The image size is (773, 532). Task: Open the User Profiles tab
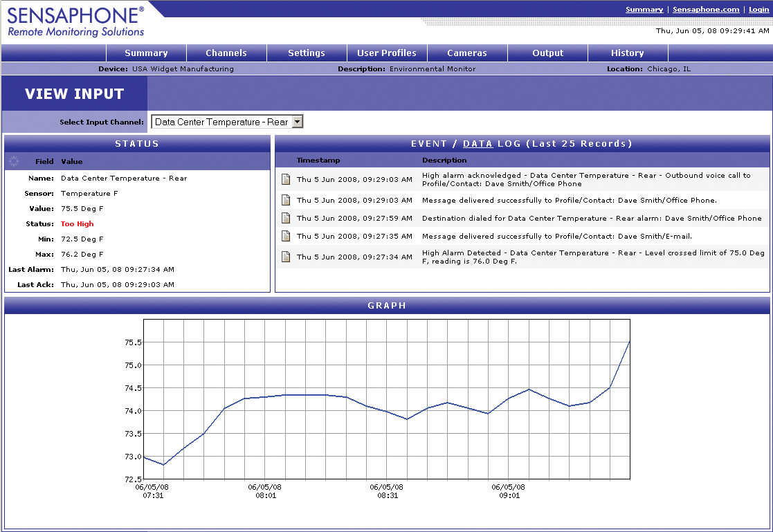click(387, 53)
